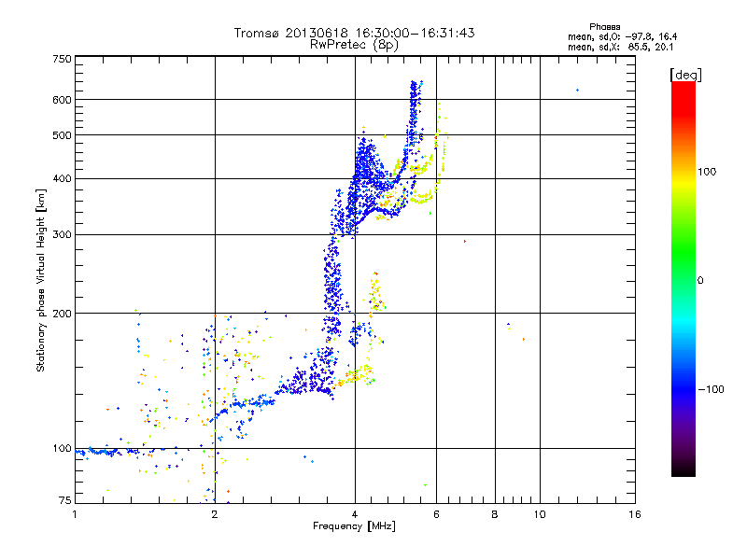Click the '[deg]' colorbar label

click(685, 75)
